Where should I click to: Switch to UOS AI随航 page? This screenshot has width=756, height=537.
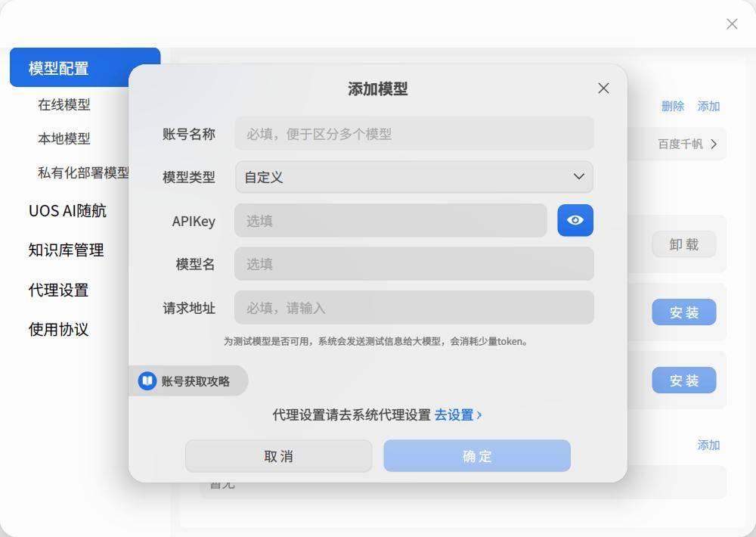[67, 211]
